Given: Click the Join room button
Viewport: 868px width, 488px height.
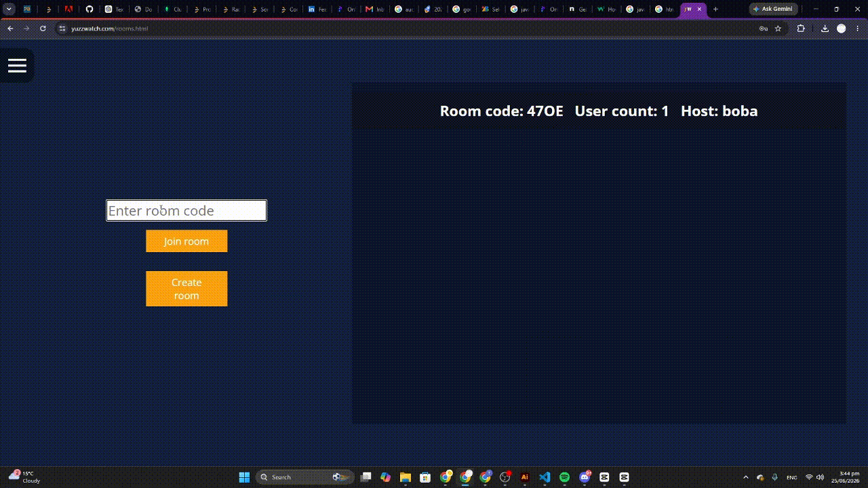Looking at the screenshot, I should tap(186, 241).
